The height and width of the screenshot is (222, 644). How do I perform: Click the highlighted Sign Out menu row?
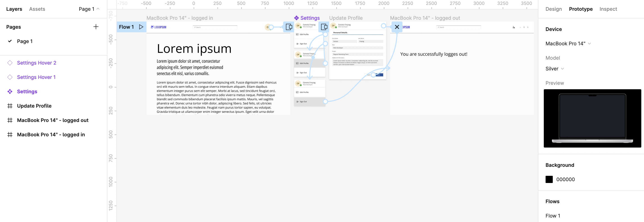point(309,102)
